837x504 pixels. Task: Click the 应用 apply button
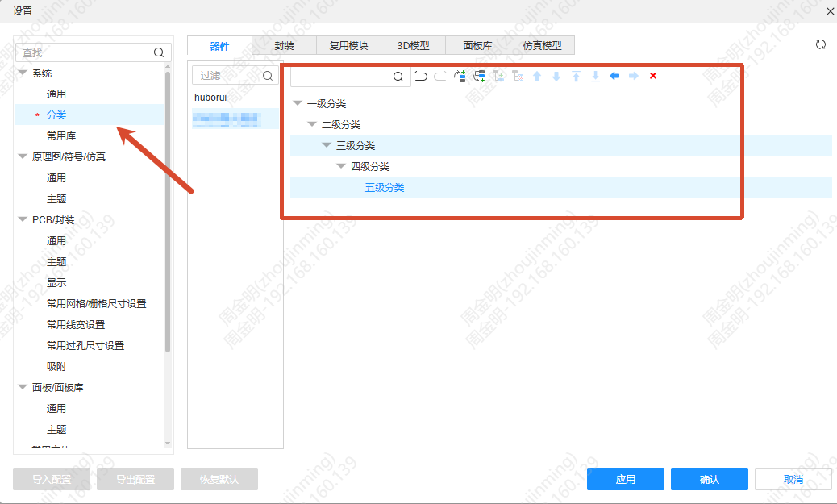[626, 479]
